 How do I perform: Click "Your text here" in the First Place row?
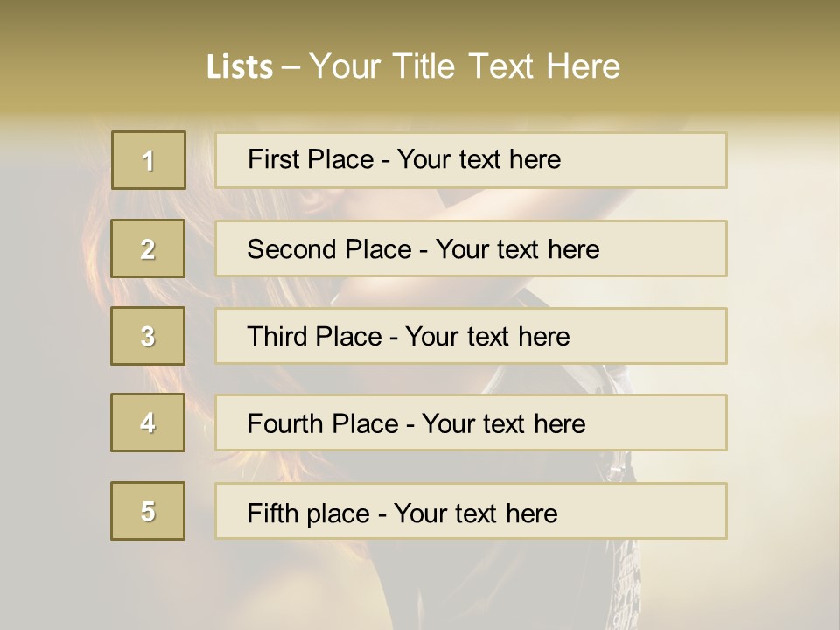tap(479, 159)
